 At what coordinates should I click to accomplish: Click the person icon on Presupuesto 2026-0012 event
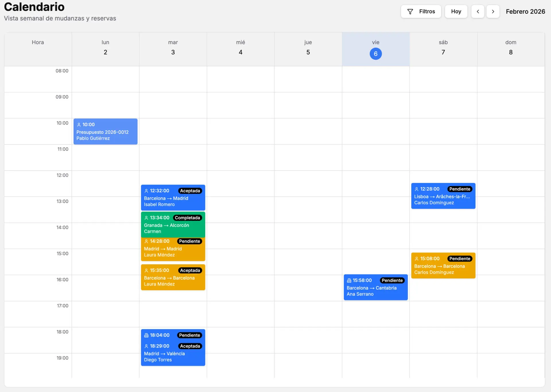tap(79, 124)
